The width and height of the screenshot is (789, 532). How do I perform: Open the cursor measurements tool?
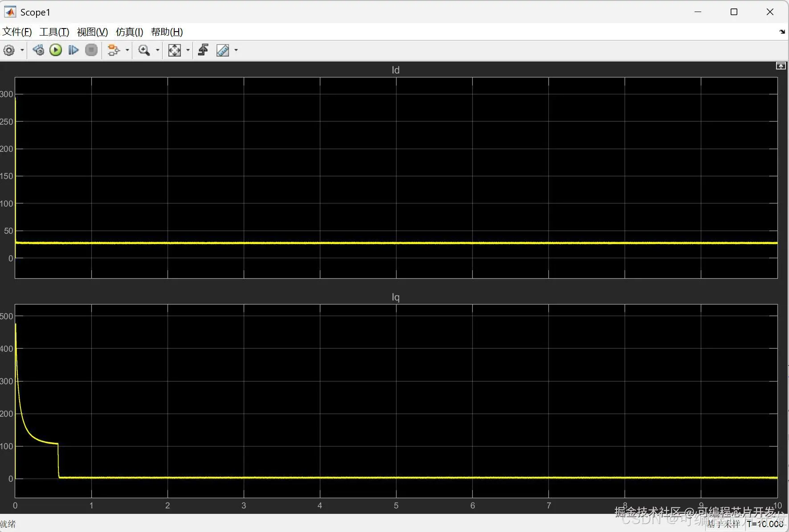223,50
